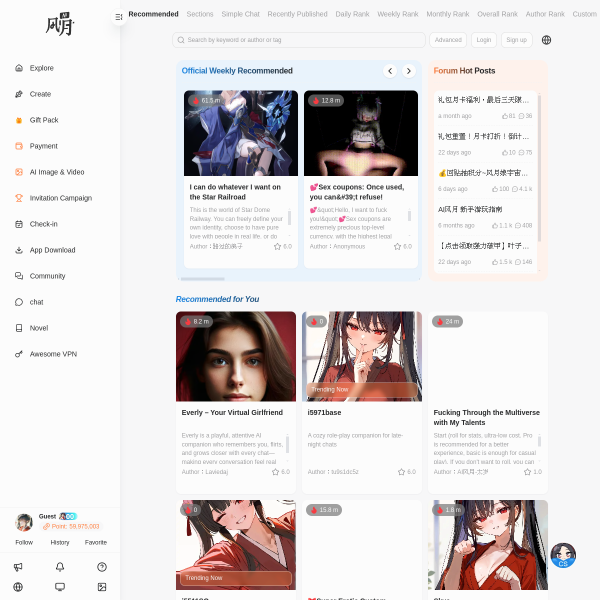Favorite the Everly card via its star icon
The image size is (600, 600).
pos(276,472)
